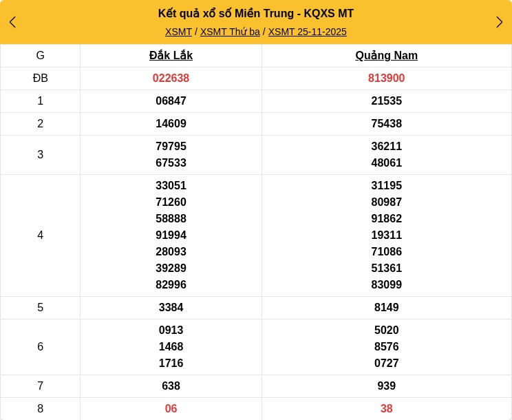Image resolution: width=512 pixels, height=420 pixels.
Task: Open the XSMT 25-11-2025 link
Action: click(308, 32)
